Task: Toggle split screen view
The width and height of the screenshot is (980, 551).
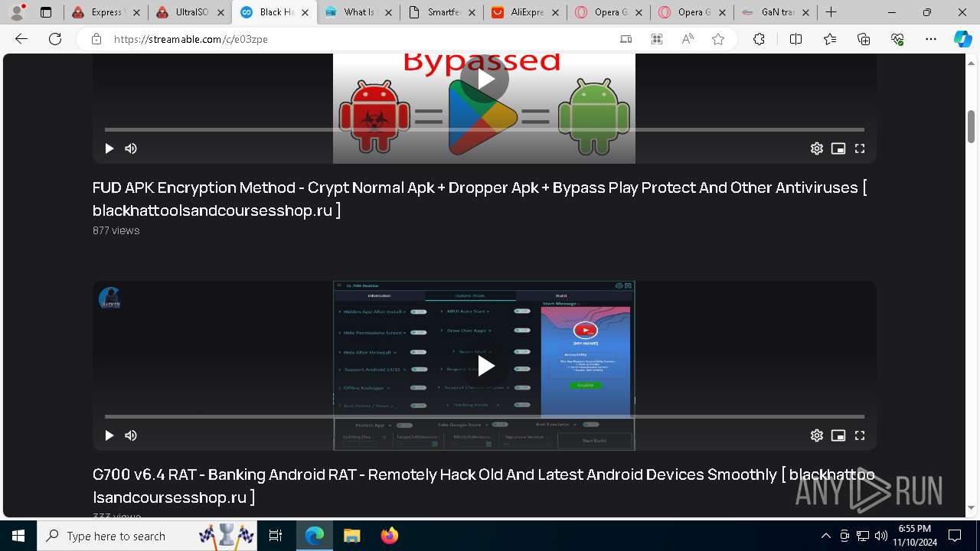Action: [795, 39]
